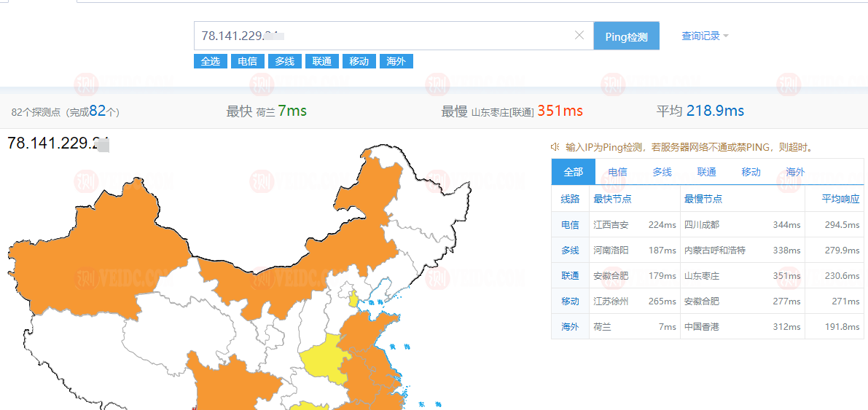This screenshot has height=410, width=868.
Task: Click 山东枣庄 in the 联通 table row
Action: 702,275
